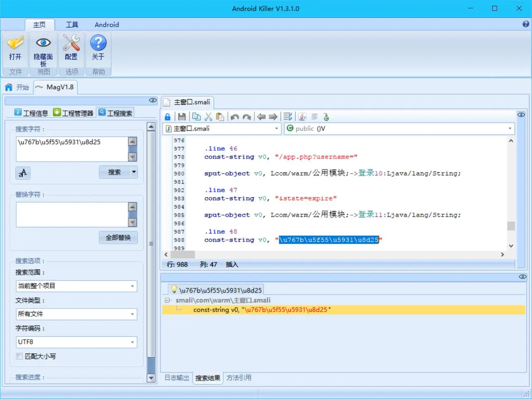Click the green Android icon of 工程管理器

coord(57,112)
